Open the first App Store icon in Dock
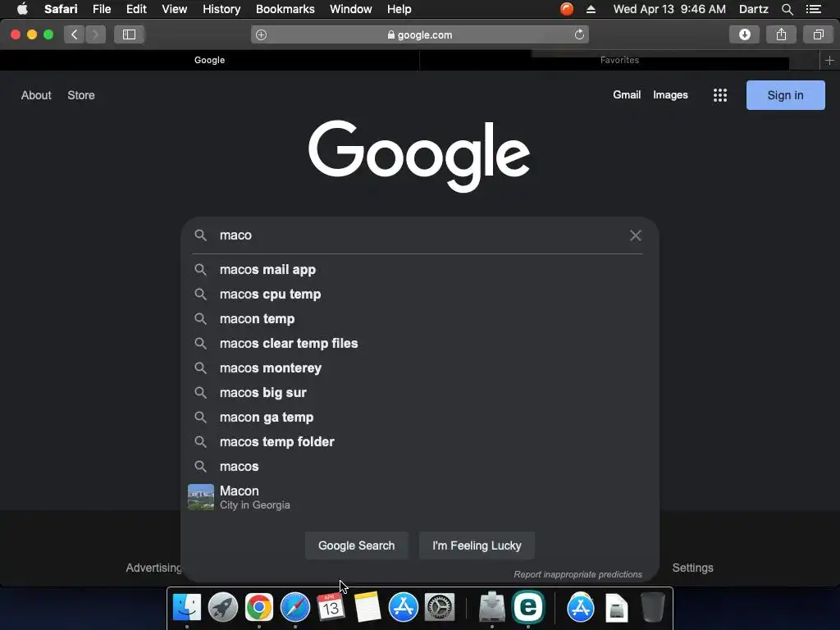 point(404,608)
